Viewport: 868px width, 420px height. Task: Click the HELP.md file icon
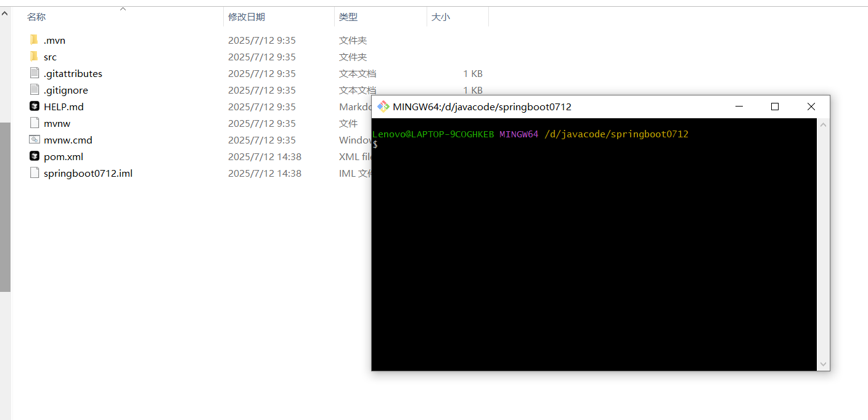point(34,107)
